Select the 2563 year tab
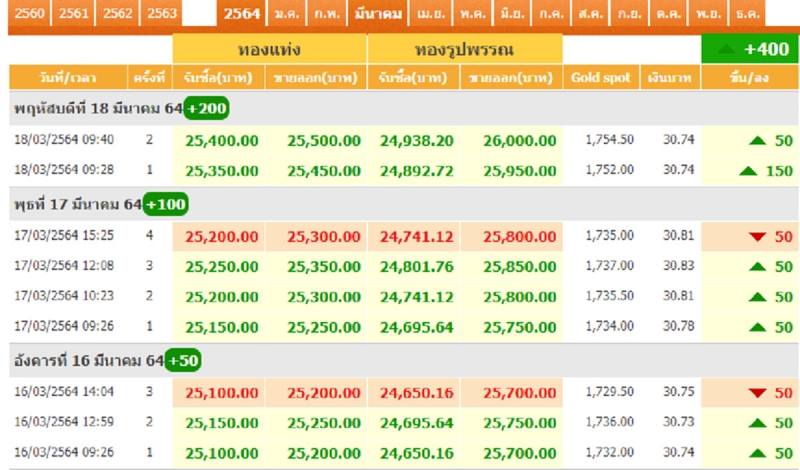This screenshot has height=470, width=800. coord(162,13)
